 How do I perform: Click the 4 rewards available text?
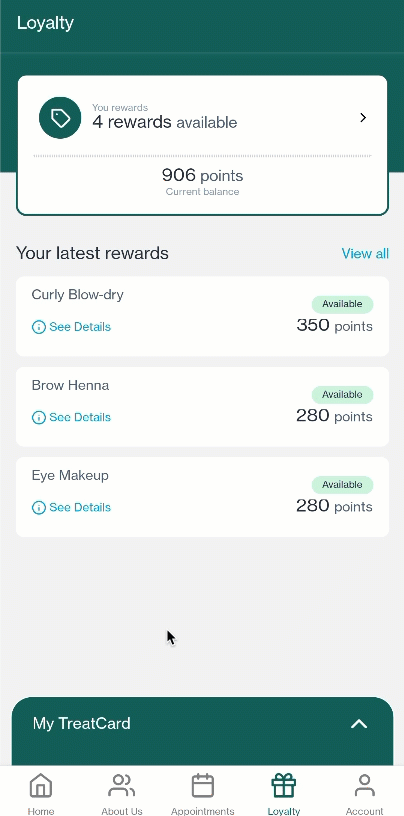[x=165, y=122]
